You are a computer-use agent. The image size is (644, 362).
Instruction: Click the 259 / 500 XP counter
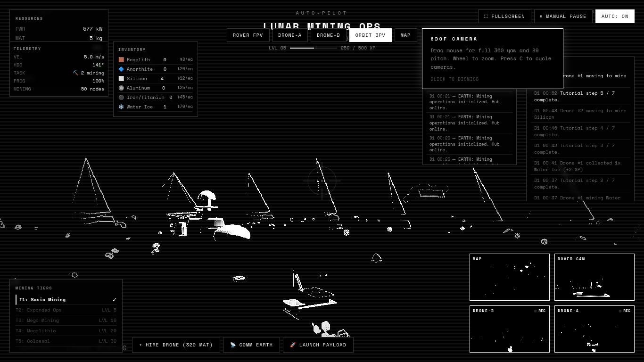pyautogui.click(x=358, y=48)
